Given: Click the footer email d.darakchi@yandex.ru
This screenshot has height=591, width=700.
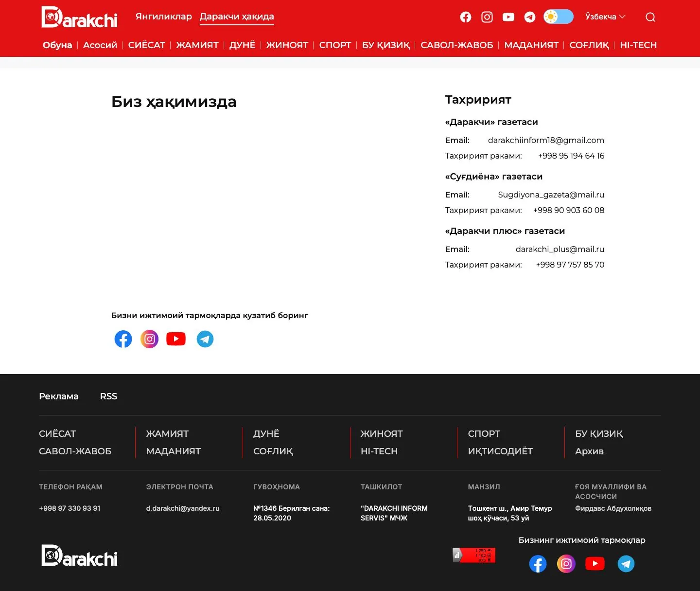Looking at the screenshot, I should click(183, 508).
